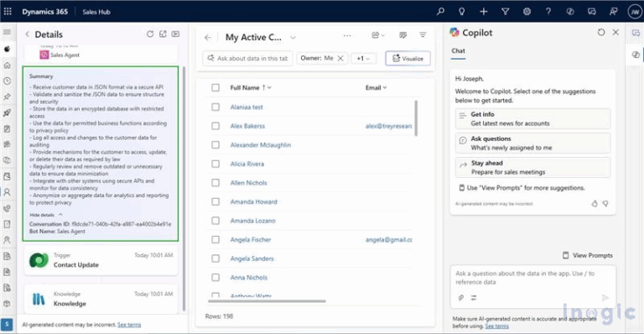Check the Allen Nichols row checkbox

coord(216,182)
